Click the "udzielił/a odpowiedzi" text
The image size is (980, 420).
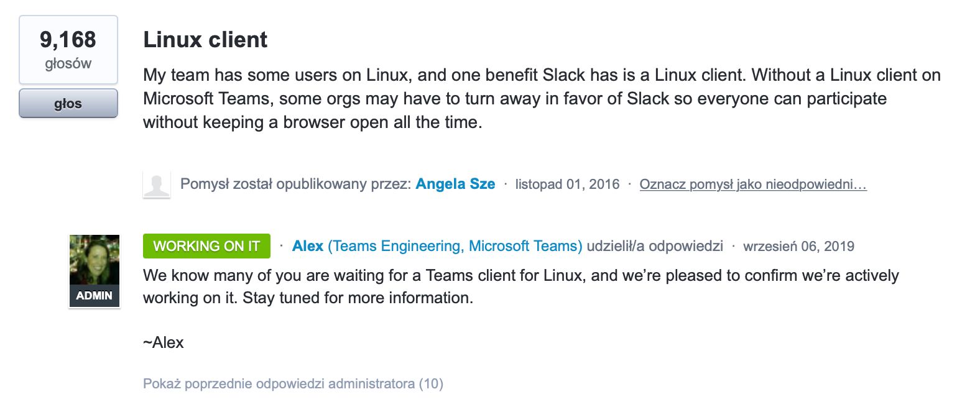655,247
